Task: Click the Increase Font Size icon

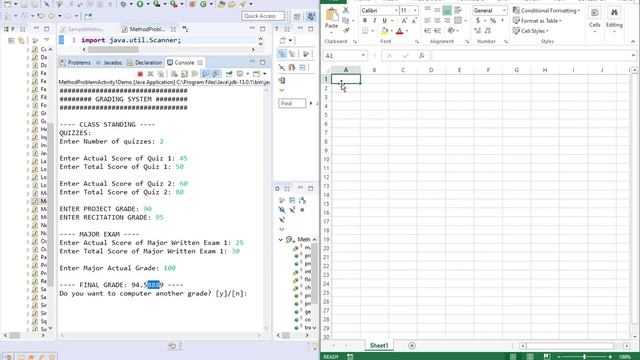Action: coord(404,20)
